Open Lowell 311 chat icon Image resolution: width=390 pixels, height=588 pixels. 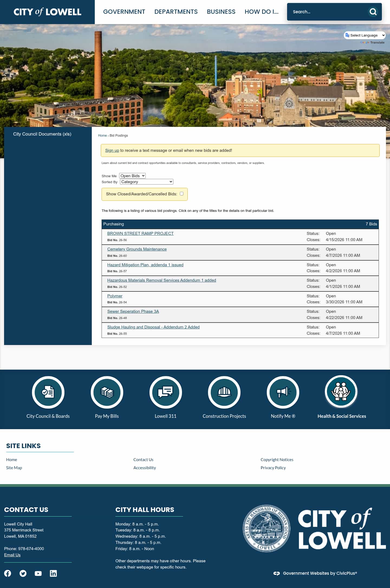tap(165, 392)
